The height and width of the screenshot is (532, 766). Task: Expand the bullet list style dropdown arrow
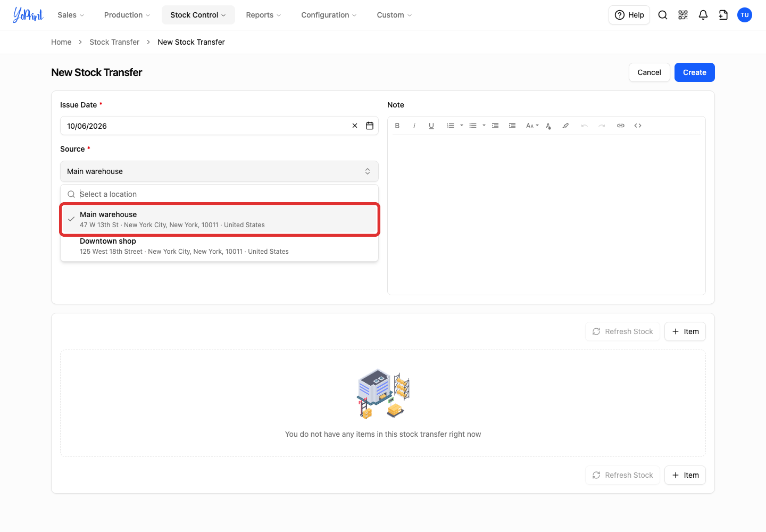[484, 126]
